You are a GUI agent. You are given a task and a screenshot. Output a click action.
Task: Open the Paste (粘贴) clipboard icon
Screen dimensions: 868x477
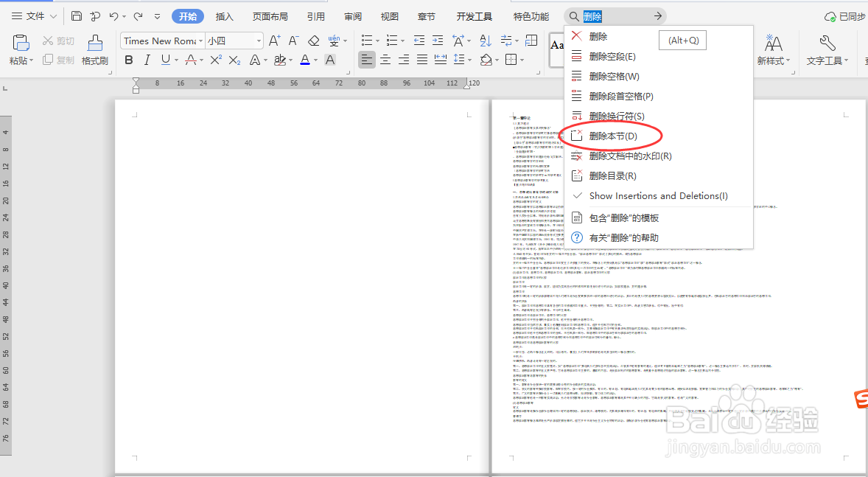[x=21, y=43]
